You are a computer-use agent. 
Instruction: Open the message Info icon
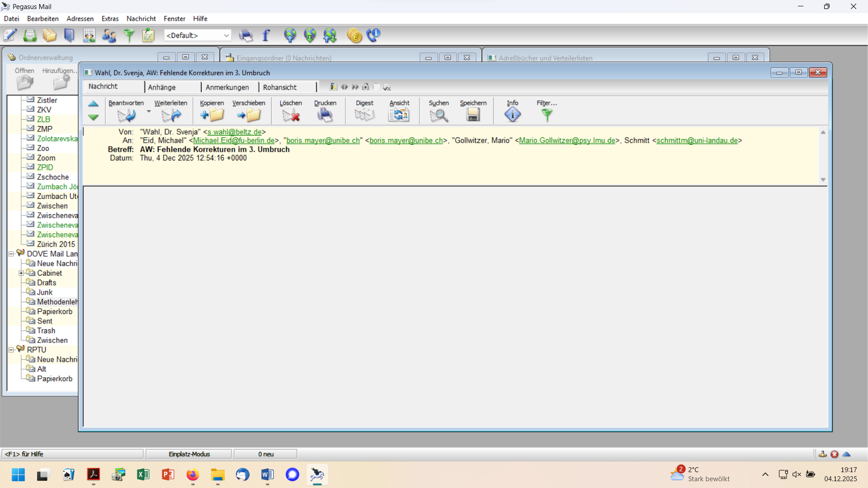tap(512, 115)
